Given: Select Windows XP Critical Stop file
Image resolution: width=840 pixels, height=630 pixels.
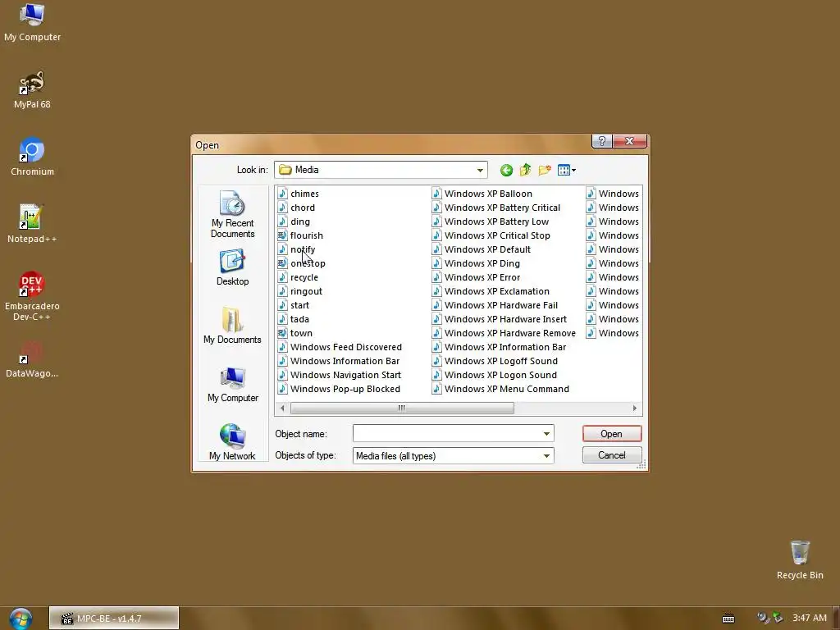Looking at the screenshot, I should 491,235.
